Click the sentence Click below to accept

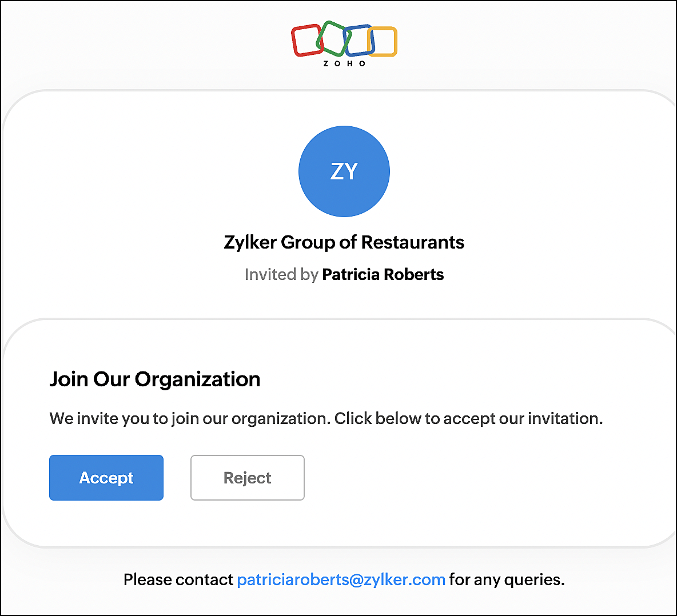tap(468, 418)
